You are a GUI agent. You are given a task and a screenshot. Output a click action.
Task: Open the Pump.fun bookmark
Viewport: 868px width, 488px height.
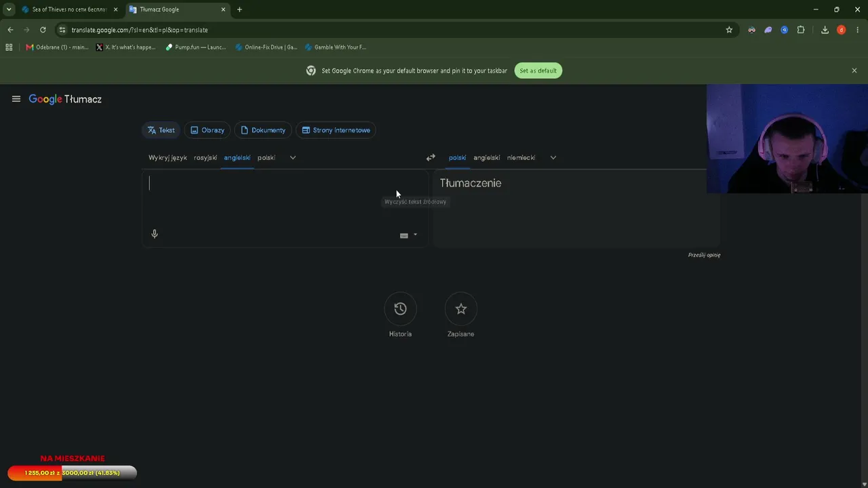[x=196, y=47]
